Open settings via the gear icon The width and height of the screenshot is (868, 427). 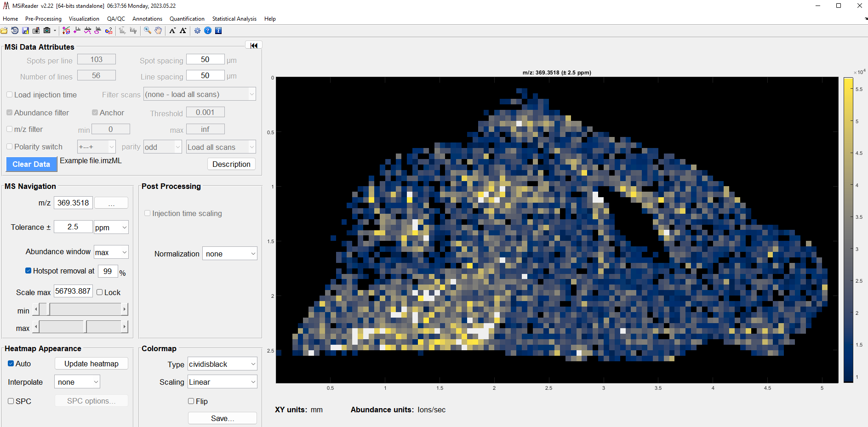point(197,31)
